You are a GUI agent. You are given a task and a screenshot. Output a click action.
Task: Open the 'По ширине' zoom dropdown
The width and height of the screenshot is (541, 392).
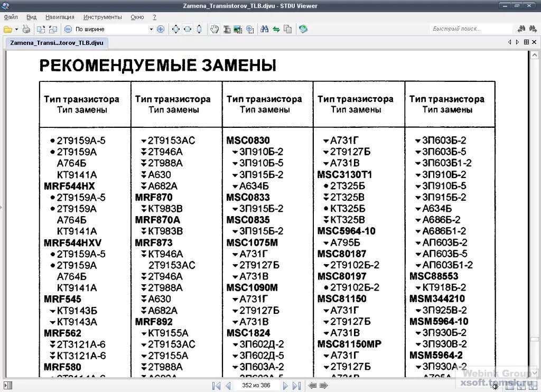click(151, 30)
